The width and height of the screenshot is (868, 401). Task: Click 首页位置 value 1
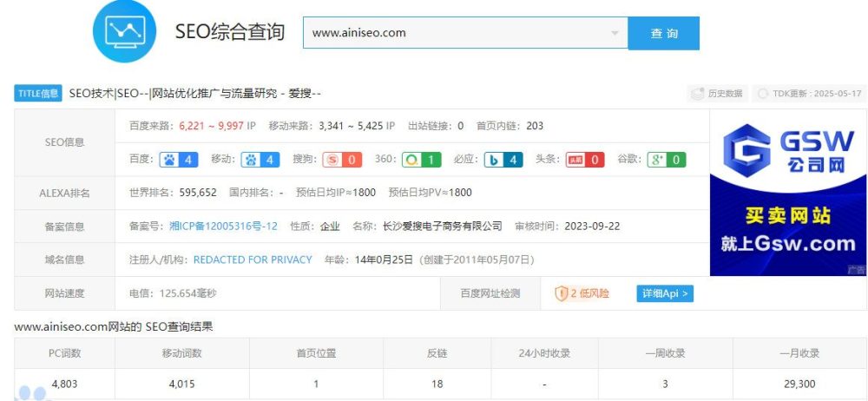tap(316, 384)
